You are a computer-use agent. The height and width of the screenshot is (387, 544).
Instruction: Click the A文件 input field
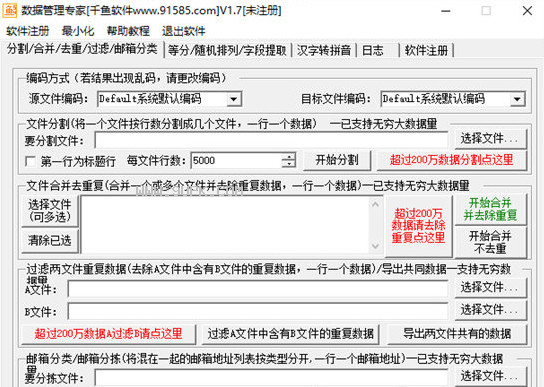coord(258,289)
